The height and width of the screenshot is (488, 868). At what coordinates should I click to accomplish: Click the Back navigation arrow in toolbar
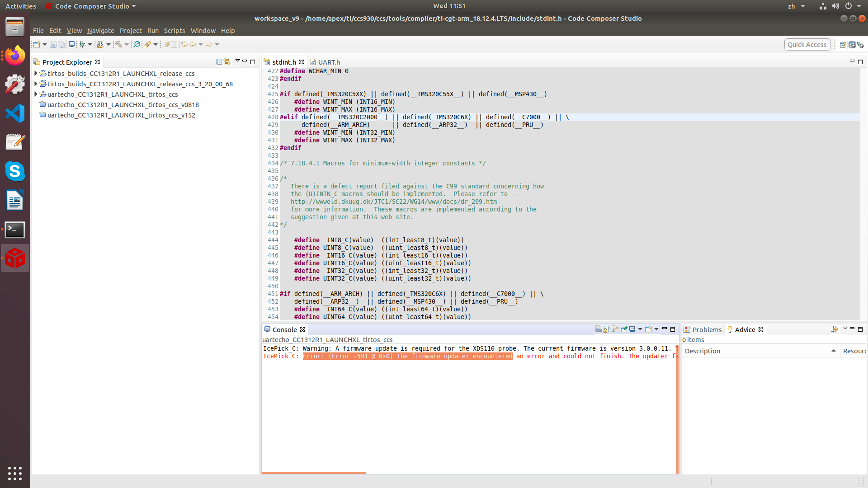coord(193,44)
